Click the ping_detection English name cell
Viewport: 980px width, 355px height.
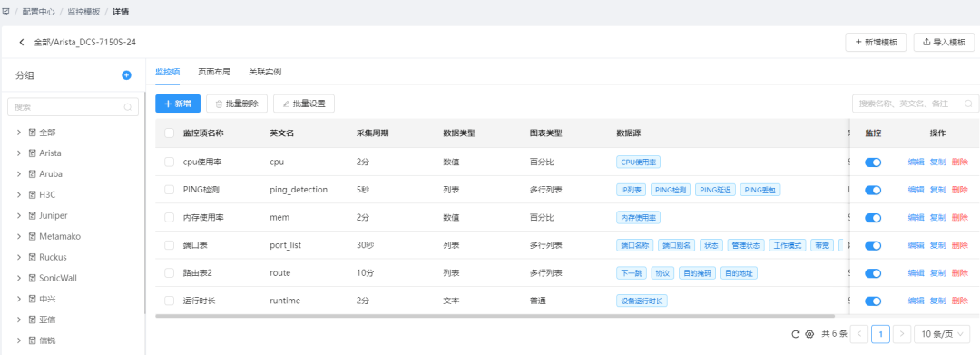(x=299, y=190)
